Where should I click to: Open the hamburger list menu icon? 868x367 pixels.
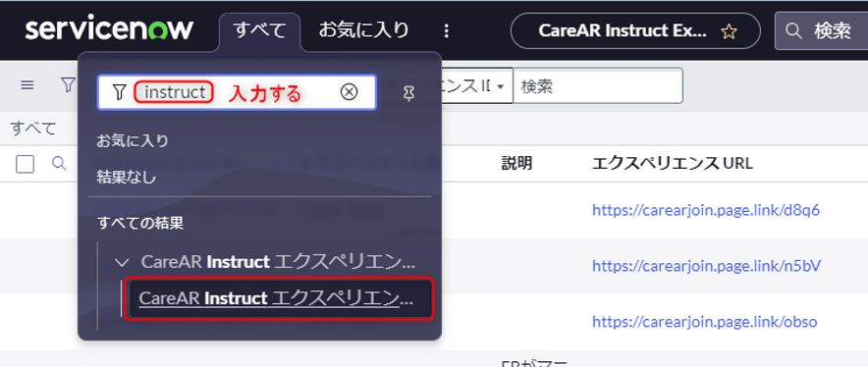pyautogui.click(x=27, y=84)
